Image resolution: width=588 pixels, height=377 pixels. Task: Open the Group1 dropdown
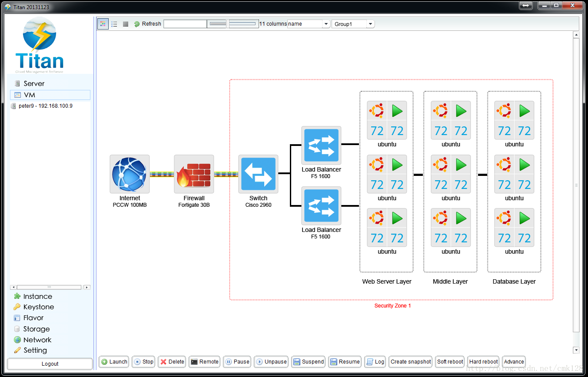pos(353,24)
